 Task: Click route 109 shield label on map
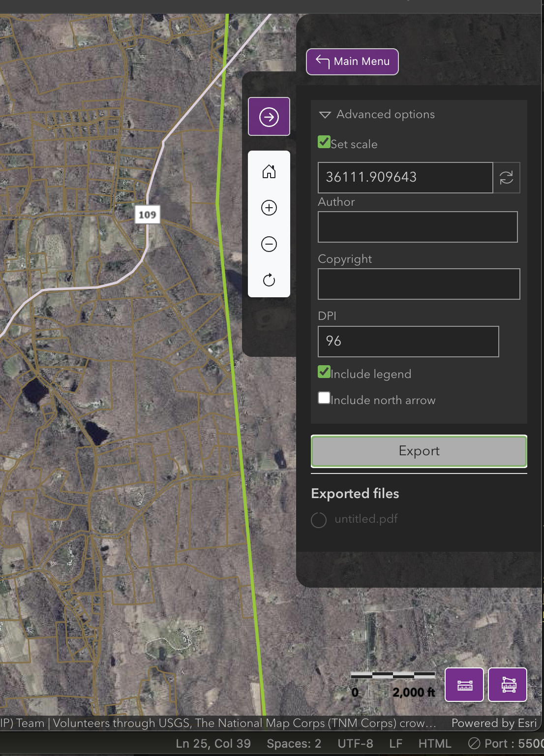(147, 215)
